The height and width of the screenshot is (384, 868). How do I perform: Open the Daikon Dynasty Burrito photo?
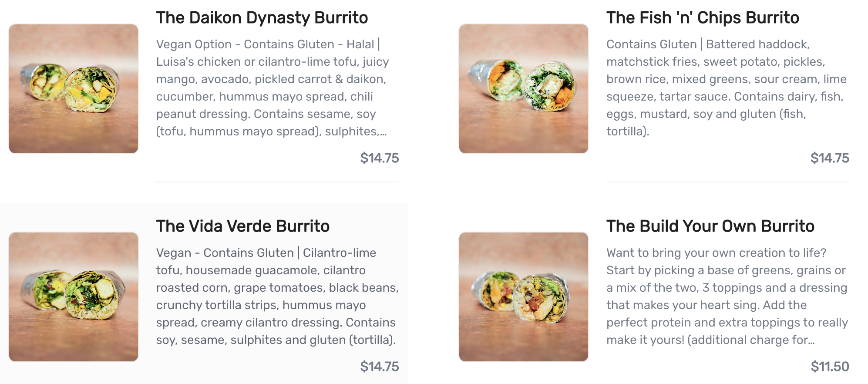tap(74, 89)
